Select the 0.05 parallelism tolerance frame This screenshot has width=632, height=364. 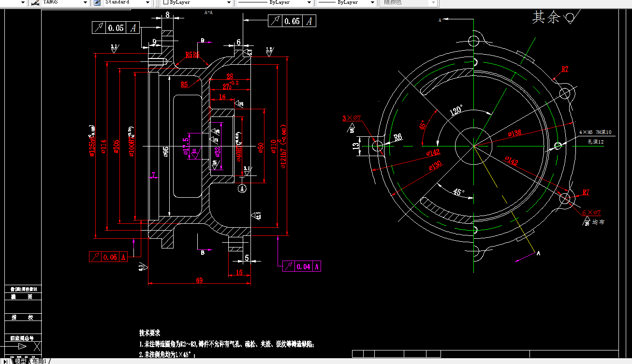116,28
